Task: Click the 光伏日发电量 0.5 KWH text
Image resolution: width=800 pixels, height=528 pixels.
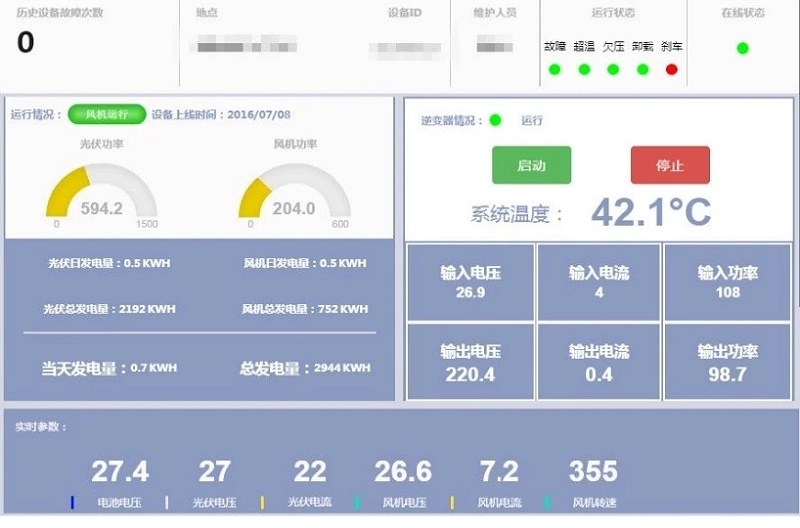Action: (109, 263)
